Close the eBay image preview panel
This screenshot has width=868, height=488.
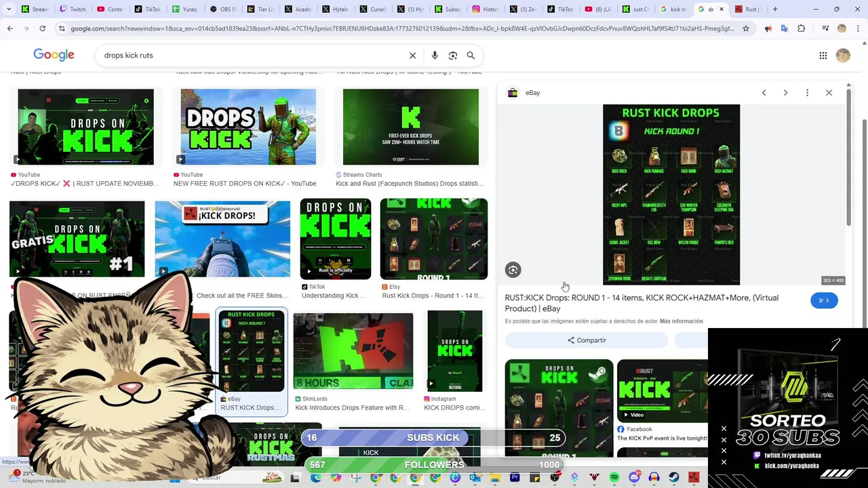click(x=829, y=93)
